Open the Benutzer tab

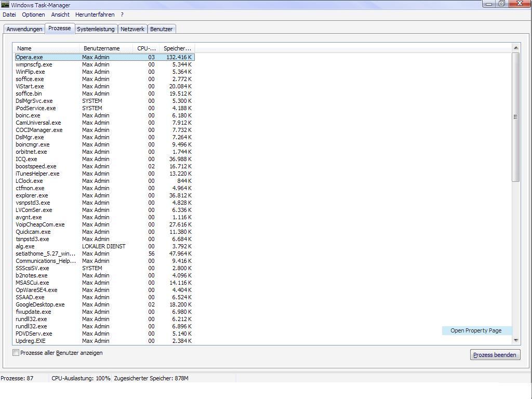pyautogui.click(x=161, y=29)
